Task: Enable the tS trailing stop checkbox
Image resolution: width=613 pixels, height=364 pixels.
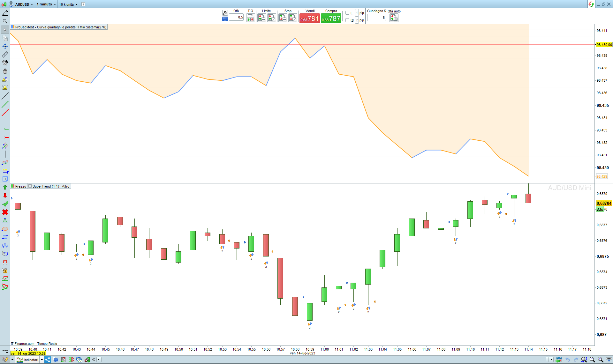Action: point(347,20)
